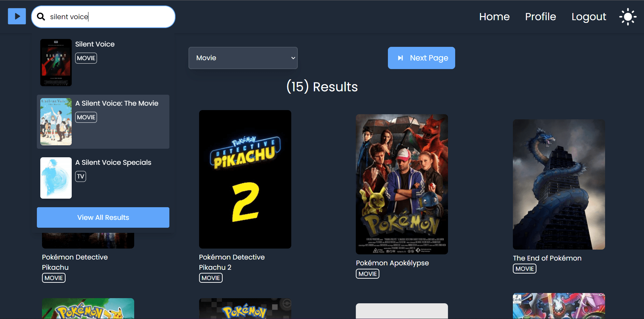Log out via Logout link

pos(589,17)
